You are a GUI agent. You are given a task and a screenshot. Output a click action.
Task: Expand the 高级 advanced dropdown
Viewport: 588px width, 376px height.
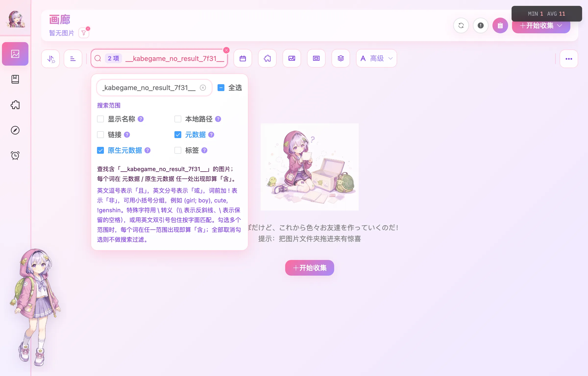pos(377,59)
